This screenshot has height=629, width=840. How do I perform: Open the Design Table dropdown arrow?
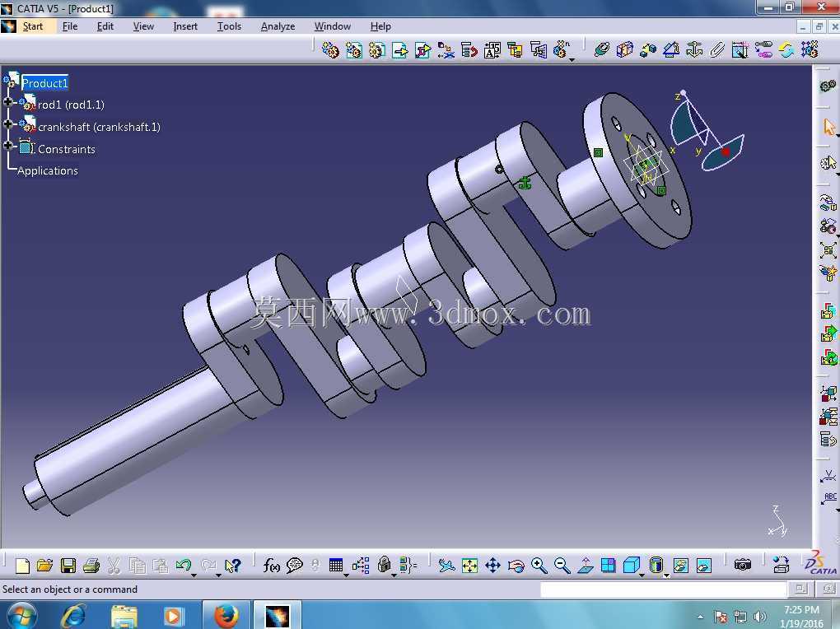(346, 575)
